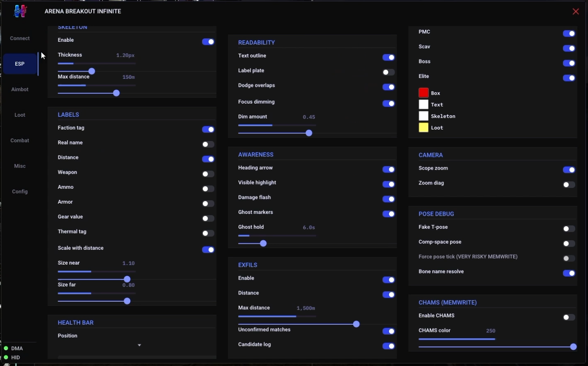Toggle Force pose tick switch

569,258
